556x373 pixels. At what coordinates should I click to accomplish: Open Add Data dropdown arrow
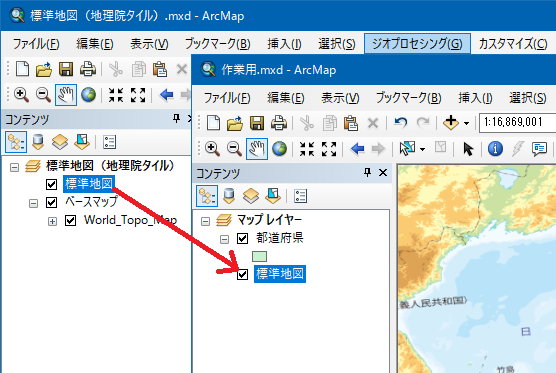[x=467, y=124]
